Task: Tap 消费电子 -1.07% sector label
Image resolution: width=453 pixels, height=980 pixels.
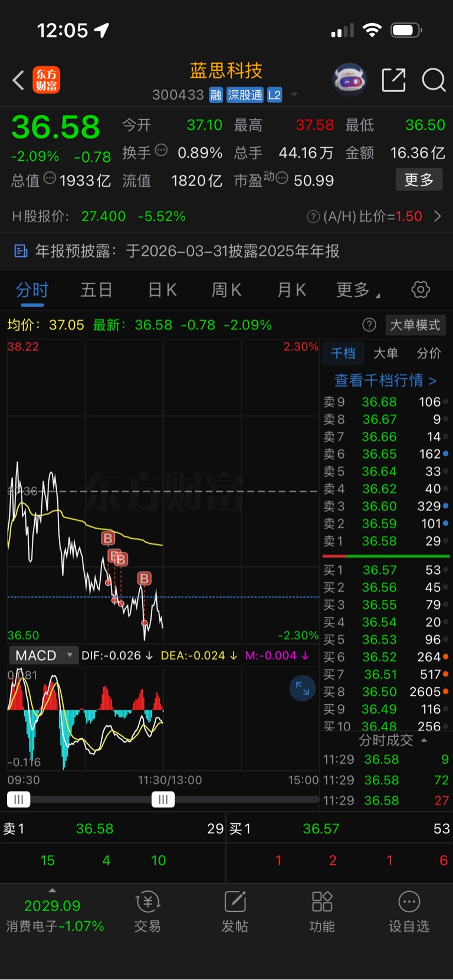Action: (x=55, y=926)
